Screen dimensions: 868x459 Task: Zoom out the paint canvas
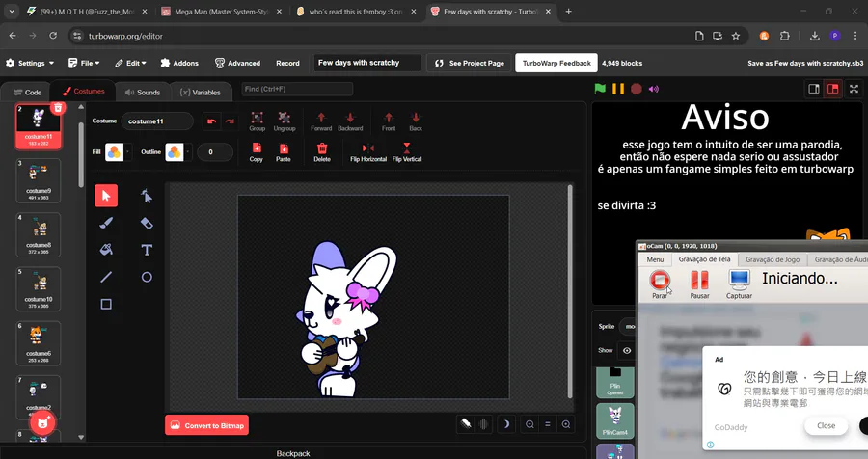tap(529, 424)
